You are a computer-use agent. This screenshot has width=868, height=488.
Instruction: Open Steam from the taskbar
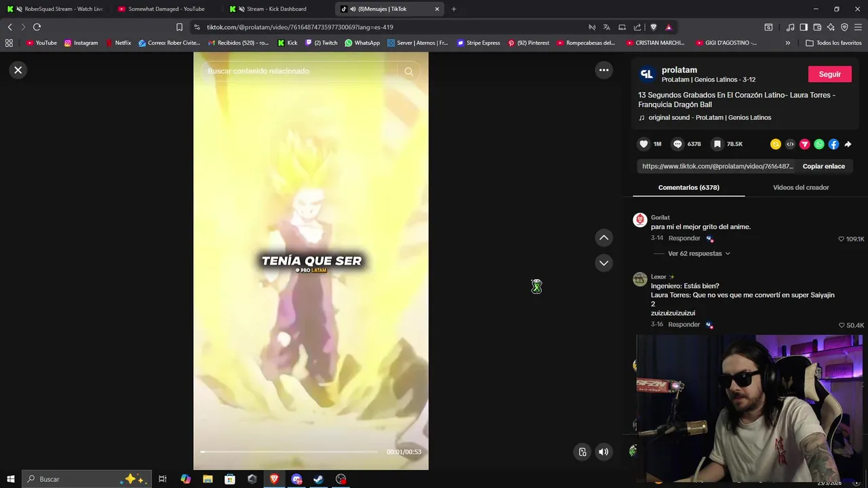pyautogui.click(x=319, y=479)
